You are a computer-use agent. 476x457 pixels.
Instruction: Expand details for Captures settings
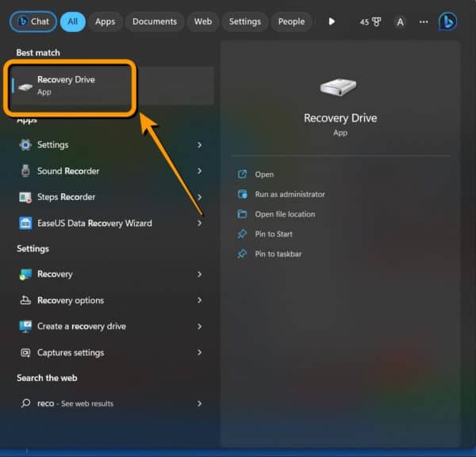click(199, 352)
